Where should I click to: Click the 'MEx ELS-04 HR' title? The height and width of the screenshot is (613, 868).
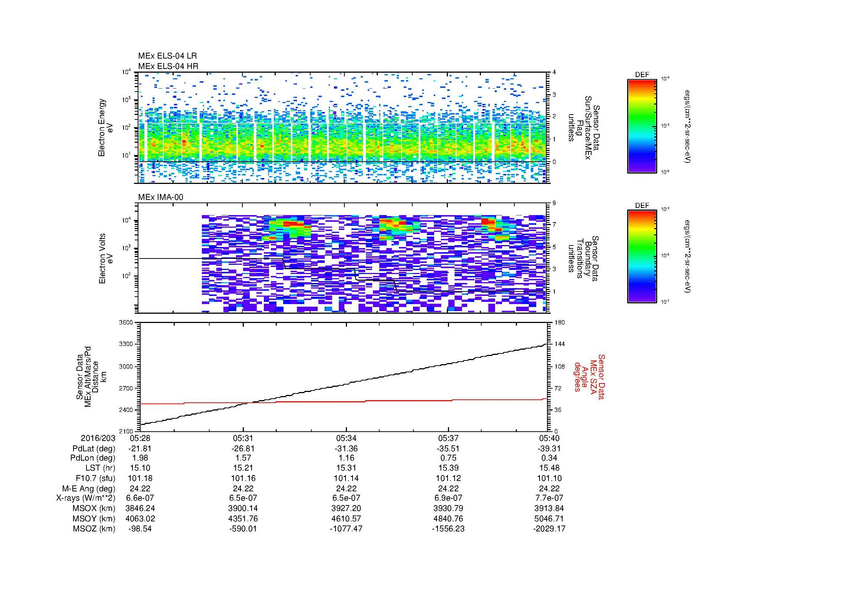click(168, 66)
